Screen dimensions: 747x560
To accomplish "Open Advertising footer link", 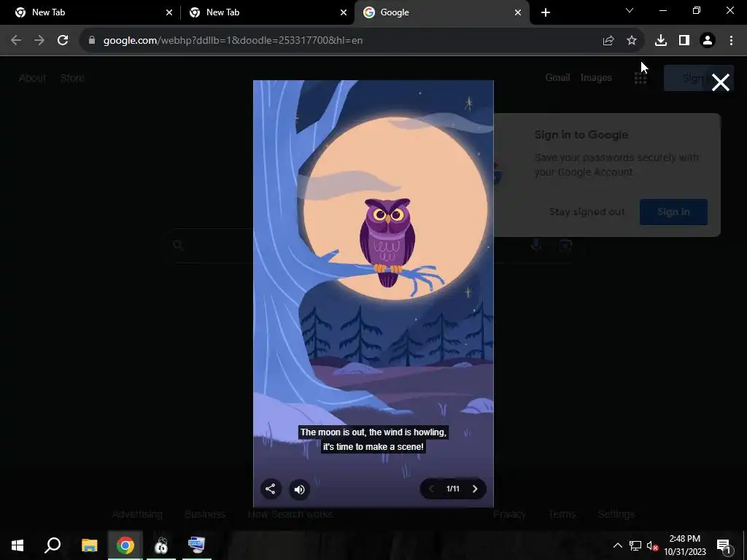I will click(137, 514).
